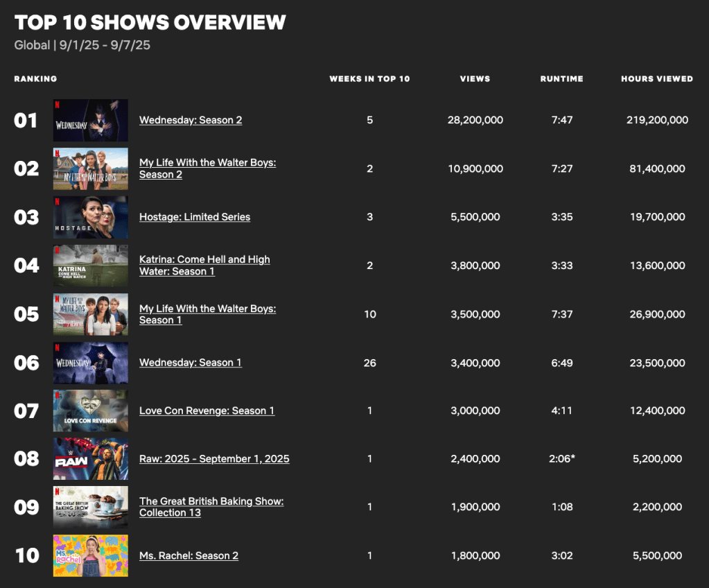709x588 pixels.
Task: Click the Walter Boys Season 1 poster thumbnail
Action: [x=90, y=314]
